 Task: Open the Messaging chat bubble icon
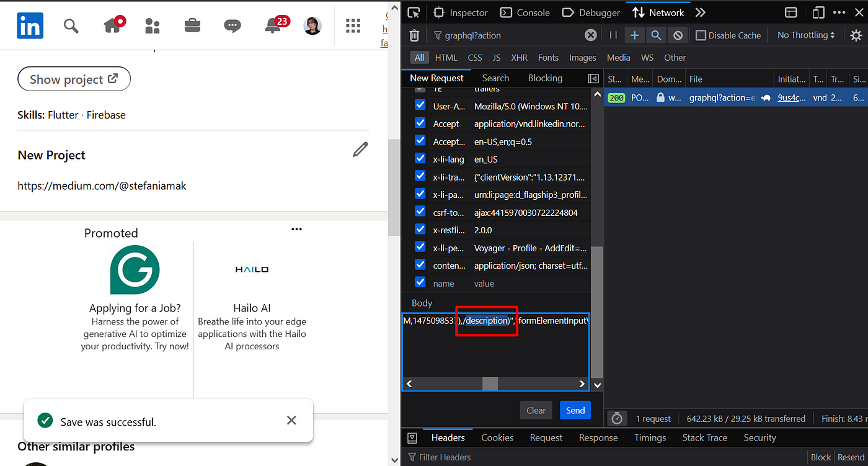pos(232,25)
